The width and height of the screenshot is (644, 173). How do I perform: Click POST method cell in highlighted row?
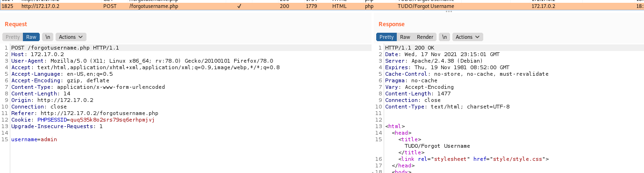coord(110,7)
